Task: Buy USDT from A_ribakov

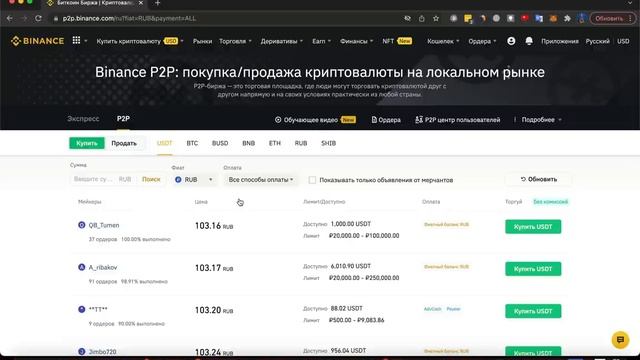Action: coord(533,269)
